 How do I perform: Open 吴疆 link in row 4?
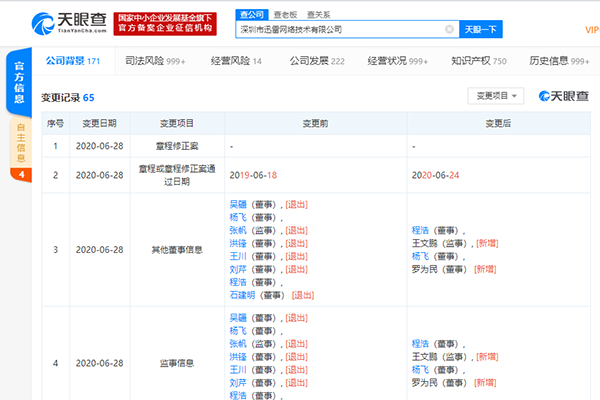238,318
